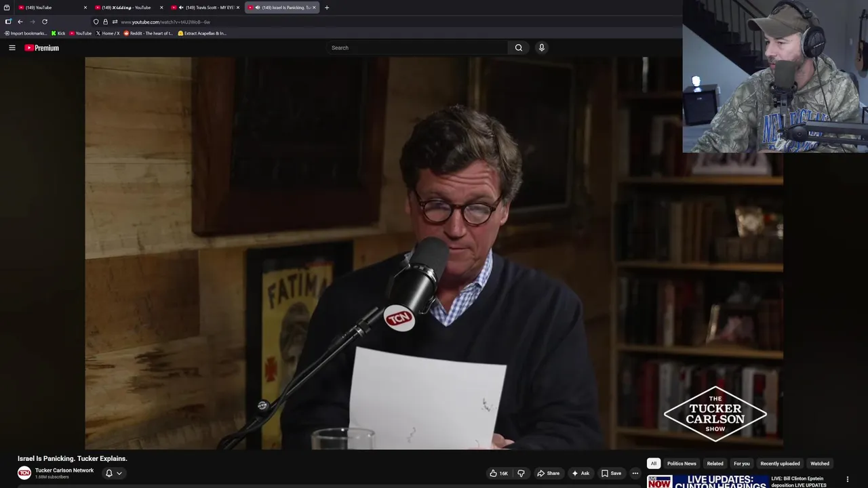This screenshot has height=488, width=868.
Task: Like the video (16K thumbs up)
Action: (x=498, y=473)
